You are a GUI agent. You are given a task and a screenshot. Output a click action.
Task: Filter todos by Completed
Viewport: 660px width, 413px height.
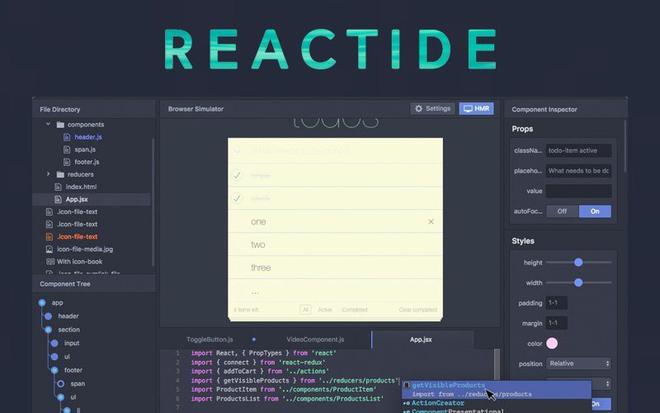click(x=355, y=309)
